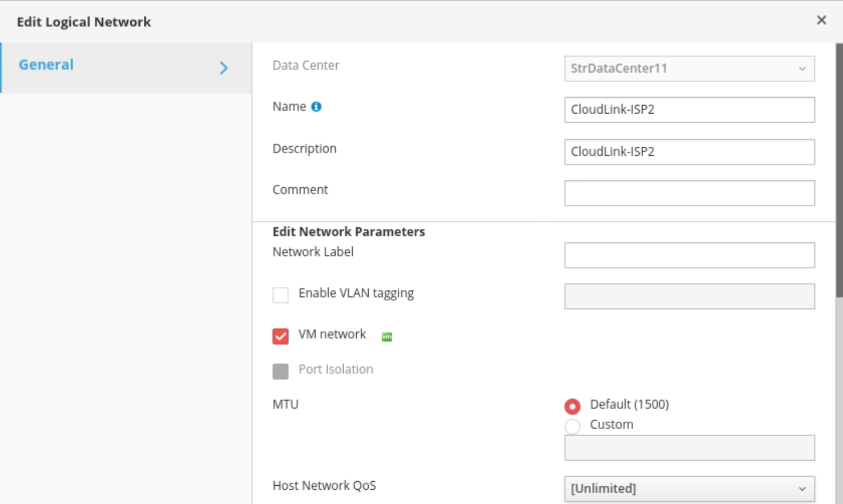The image size is (843, 504).
Task: Click the General tab chevron arrow
Action: tap(224, 68)
